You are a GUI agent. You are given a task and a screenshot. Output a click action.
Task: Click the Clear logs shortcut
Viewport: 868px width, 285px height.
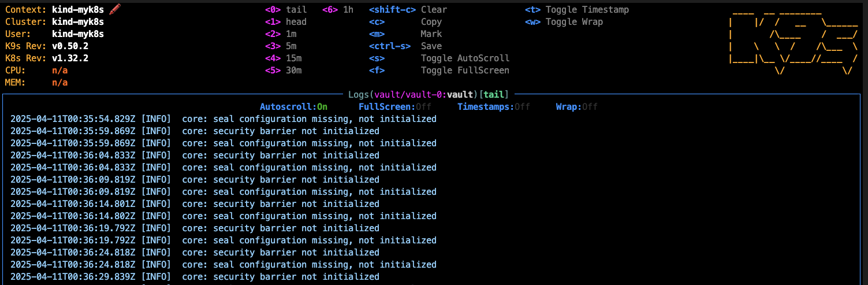pos(408,10)
